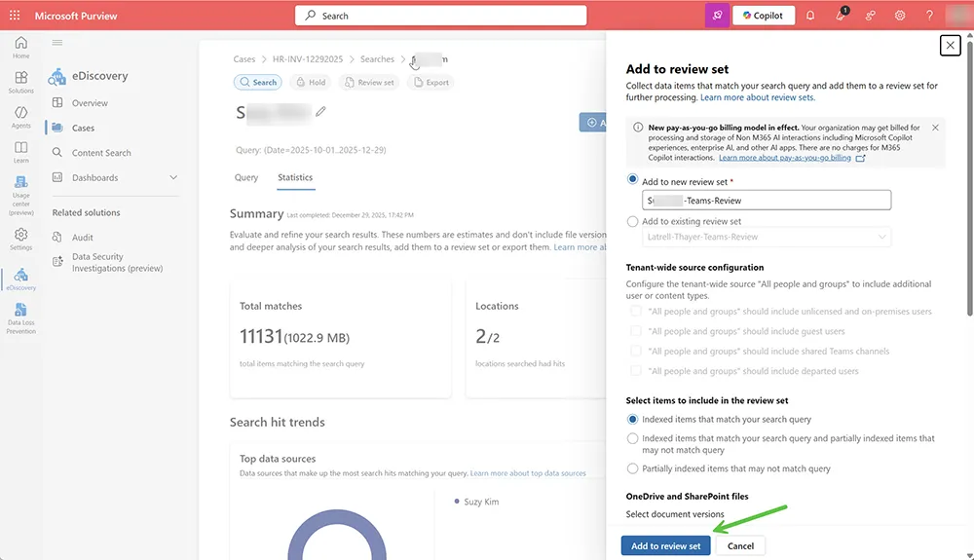Open Learn more about pay-as-you-go billing link

click(x=784, y=158)
